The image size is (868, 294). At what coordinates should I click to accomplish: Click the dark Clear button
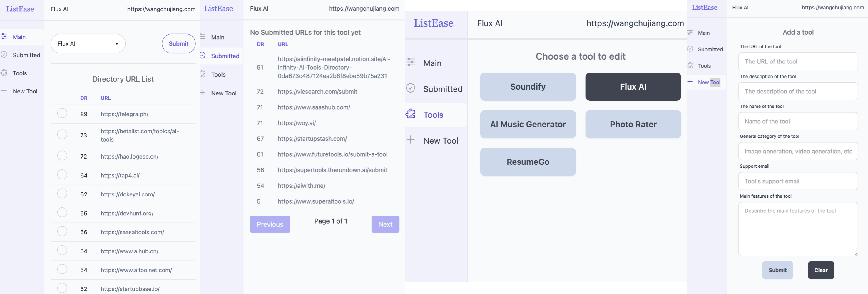point(820,270)
